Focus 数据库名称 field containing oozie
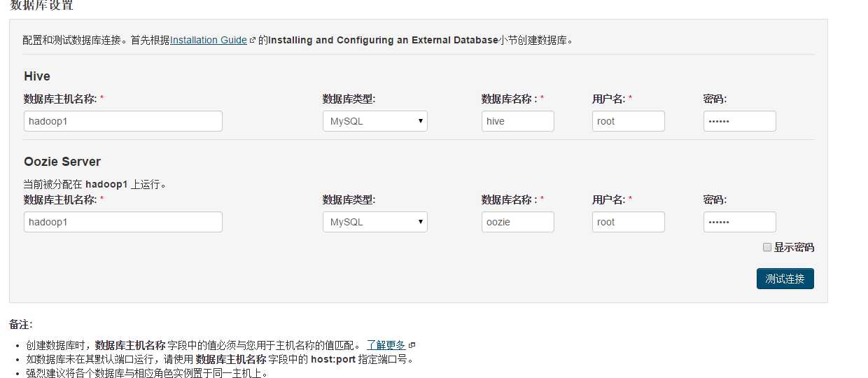Image resolution: width=868 pixels, height=378 pixels. tap(518, 222)
